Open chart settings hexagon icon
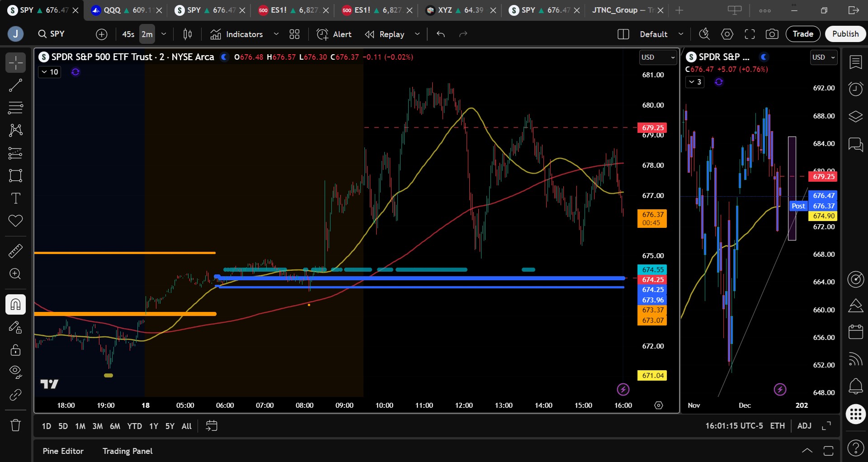 click(727, 34)
